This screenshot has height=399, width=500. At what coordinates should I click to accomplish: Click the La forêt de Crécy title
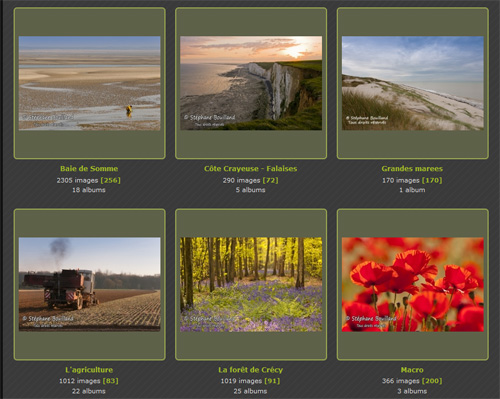251,370
